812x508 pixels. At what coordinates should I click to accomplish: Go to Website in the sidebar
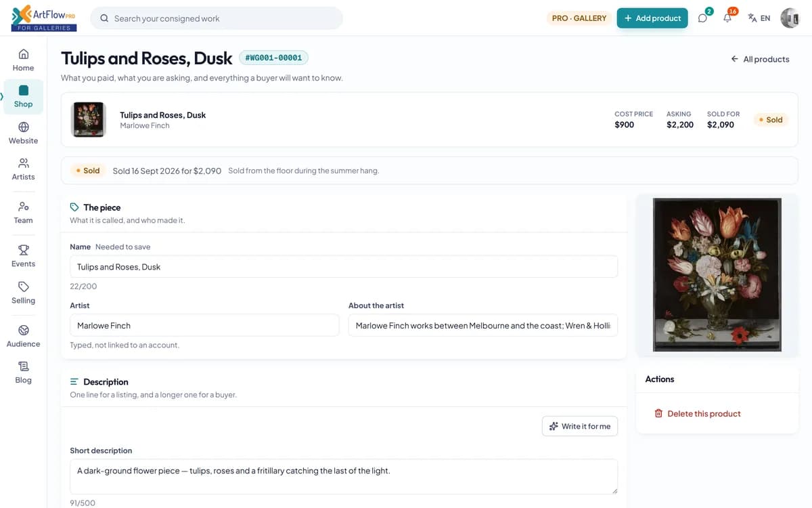[x=23, y=133]
